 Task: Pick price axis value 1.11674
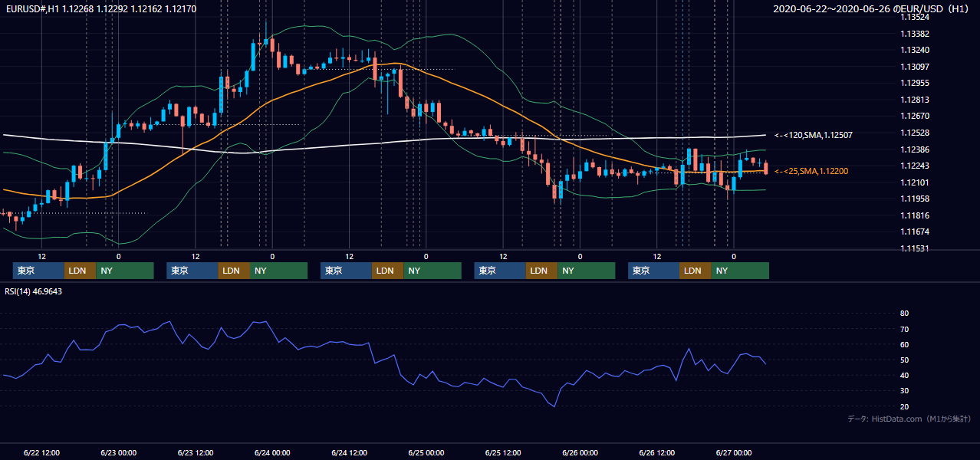point(914,232)
